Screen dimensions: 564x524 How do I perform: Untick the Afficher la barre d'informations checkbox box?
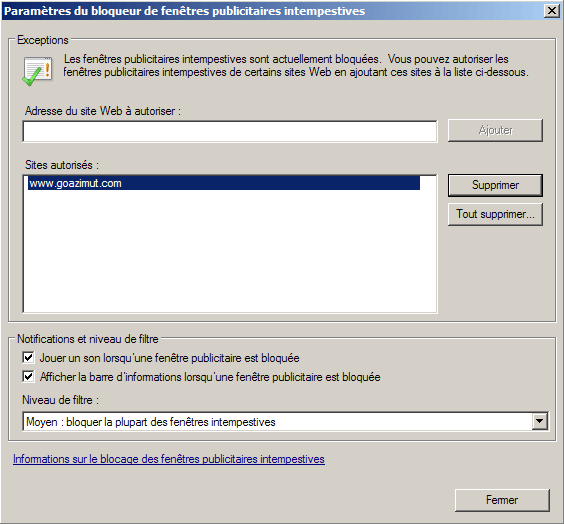(x=28, y=377)
